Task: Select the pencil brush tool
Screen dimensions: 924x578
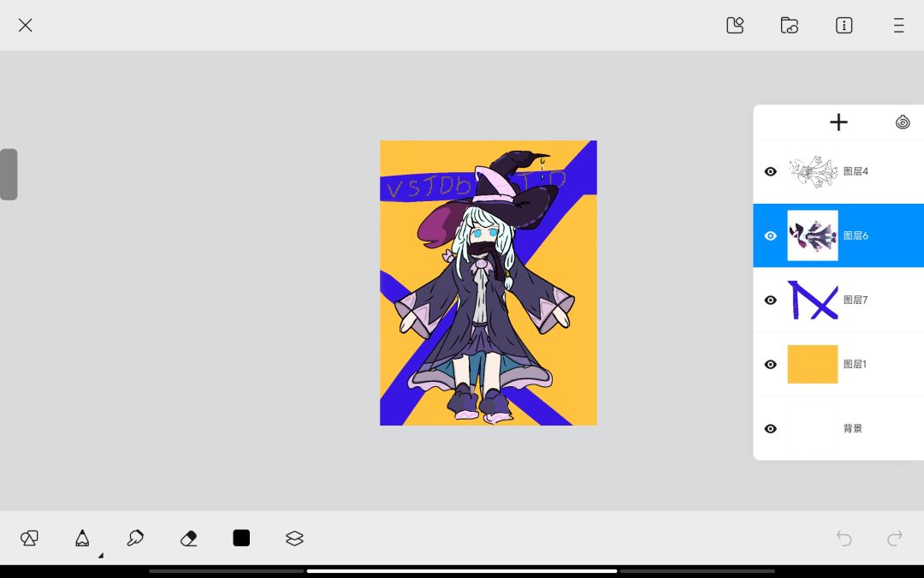Action: (x=82, y=538)
